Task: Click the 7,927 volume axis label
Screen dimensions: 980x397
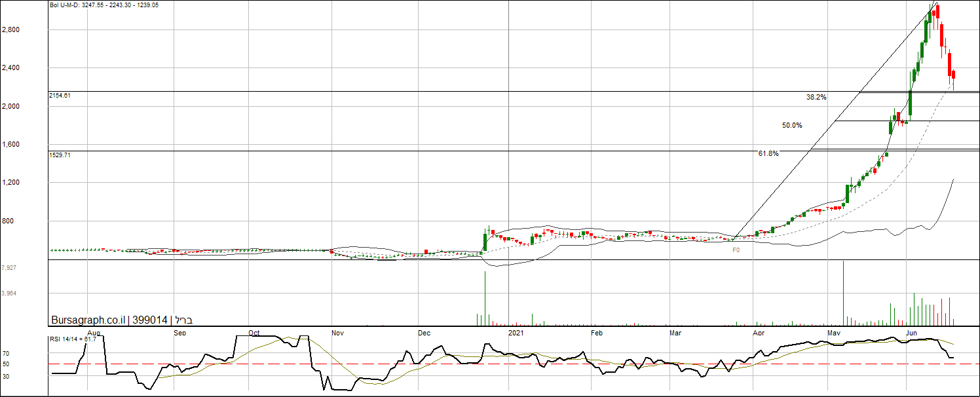Action: 9,268
